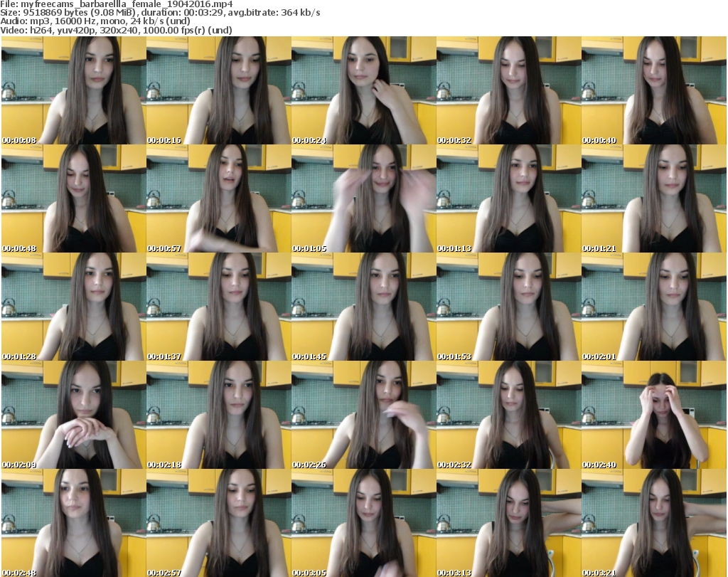Click the Size and duration info line
Image resolution: width=728 pixels, height=577 pixels.
click(160, 13)
